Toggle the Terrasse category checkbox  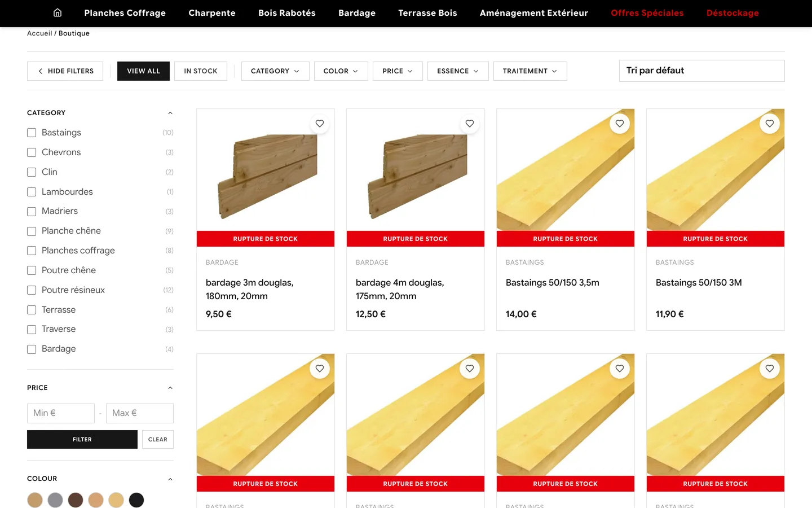(x=32, y=310)
